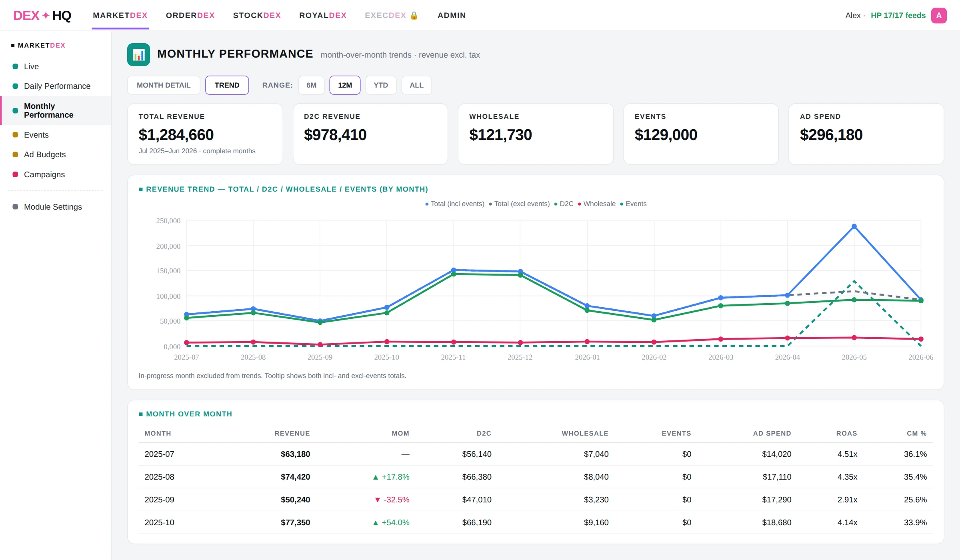Sort table by MONTH column header
The width and height of the screenshot is (960, 560).
[158, 434]
